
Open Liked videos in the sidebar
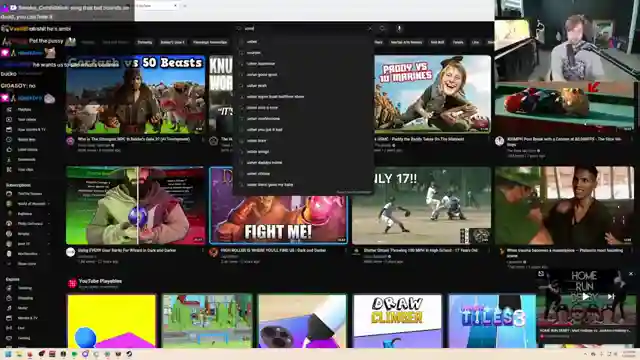pyautogui.click(x=27, y=150)
